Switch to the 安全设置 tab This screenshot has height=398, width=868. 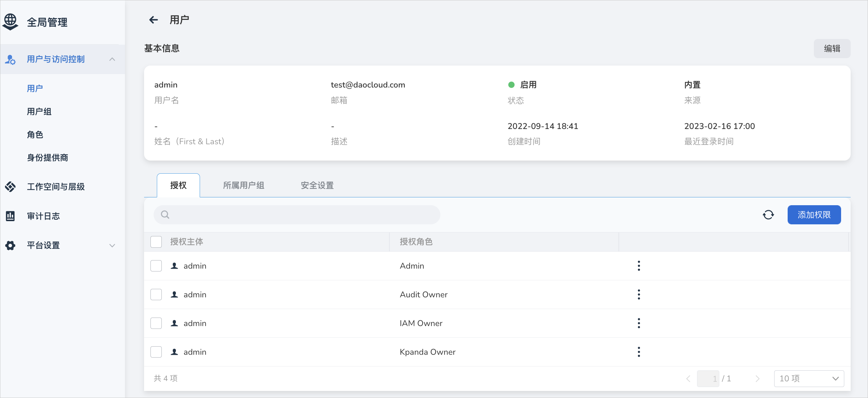(317, 185)
